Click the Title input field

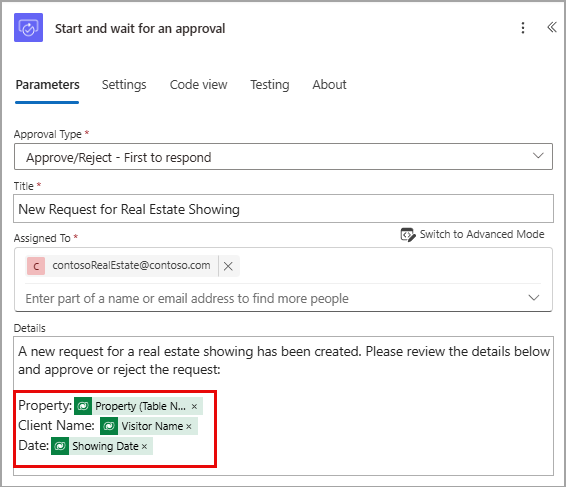pos(283,209)
